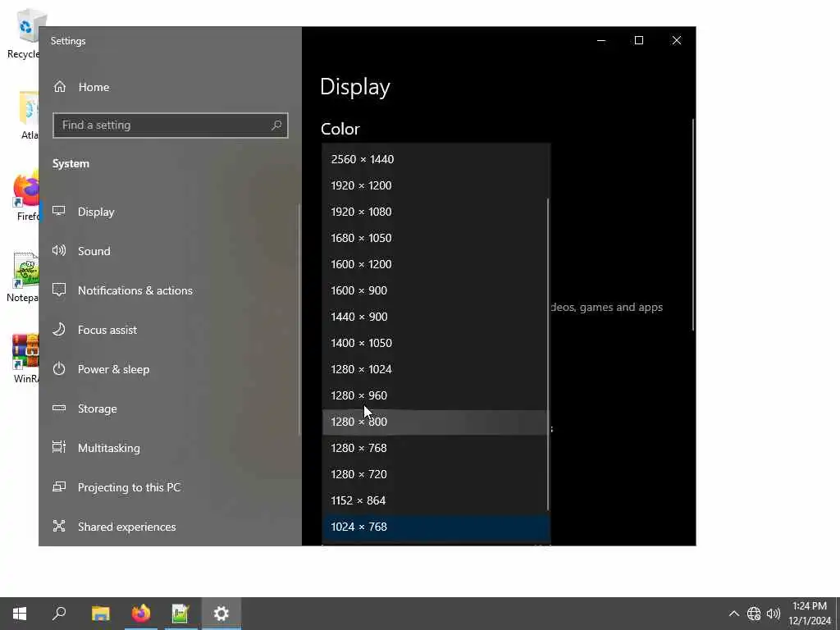
Task: Choose 1920 × 1080 resolution
Action: pos(436,212)
